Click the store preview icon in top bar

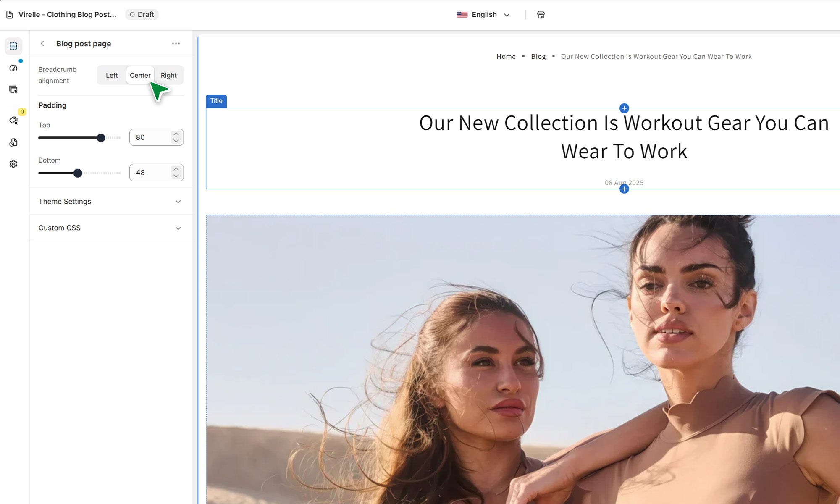541,15
